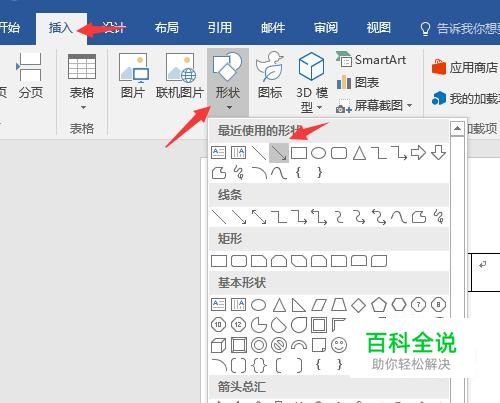Image resolution: width=500 pixels, height=403 pixels.
Task: Insert a text box from recently used shapes
Action: (219, 153)
